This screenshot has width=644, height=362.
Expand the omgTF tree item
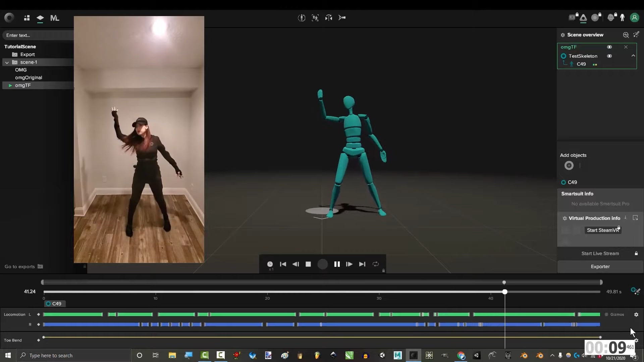pos(10,85)
